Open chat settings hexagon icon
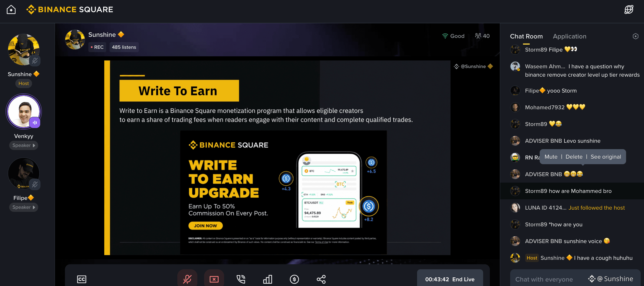The height and width of the screenshot is (286, 644). point(636,36)
